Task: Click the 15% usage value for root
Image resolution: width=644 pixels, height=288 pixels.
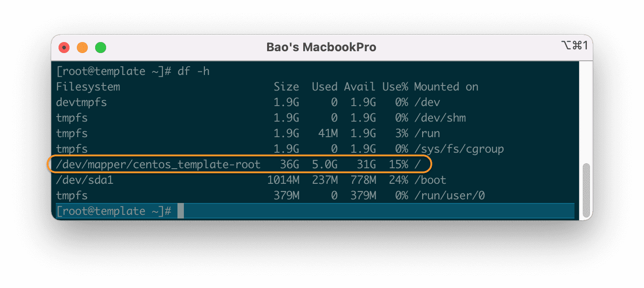Action: 398,165
